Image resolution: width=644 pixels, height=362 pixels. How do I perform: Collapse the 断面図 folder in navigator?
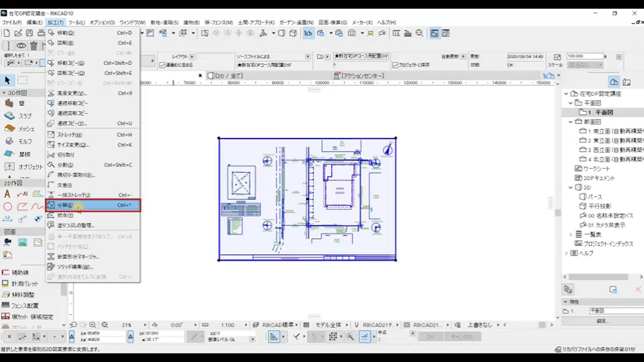571,122
